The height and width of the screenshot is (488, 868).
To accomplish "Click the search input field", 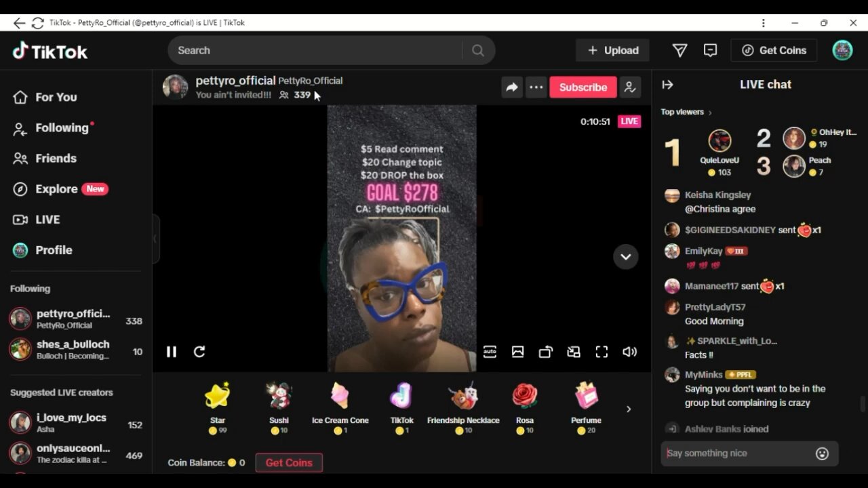I will tap(315, 50).
